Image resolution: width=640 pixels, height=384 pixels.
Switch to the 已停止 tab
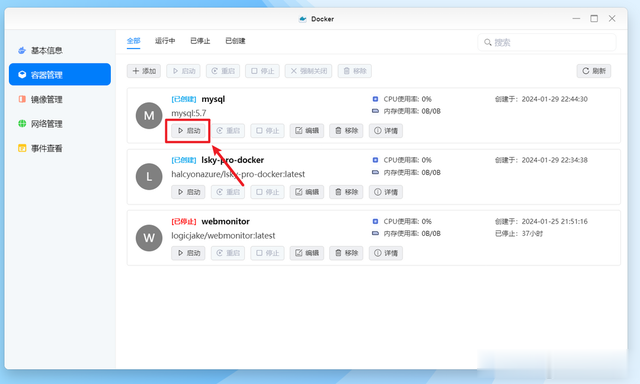coord(200,41)
